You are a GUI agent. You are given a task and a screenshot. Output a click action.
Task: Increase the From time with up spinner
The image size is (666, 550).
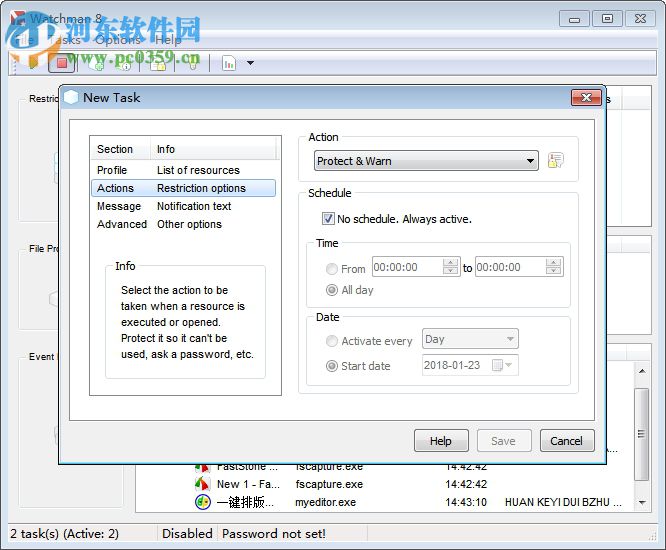(x=450, y=263)
